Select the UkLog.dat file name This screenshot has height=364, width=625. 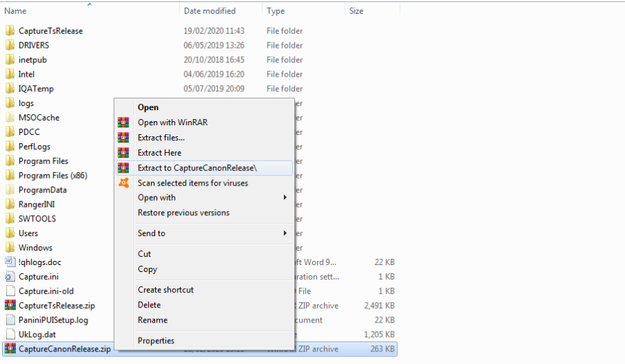click(37, 334)
